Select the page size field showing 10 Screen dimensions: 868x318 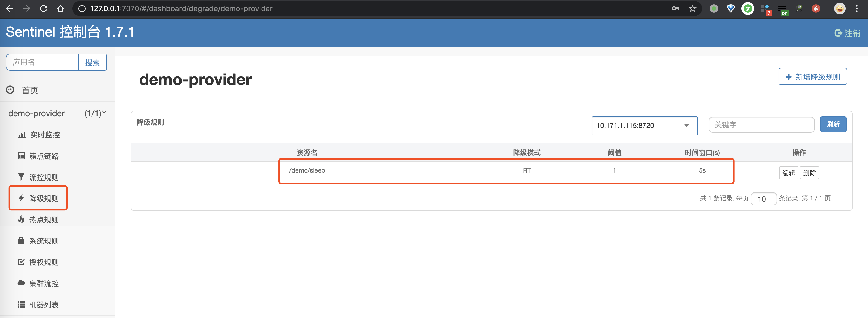point(764,199)
